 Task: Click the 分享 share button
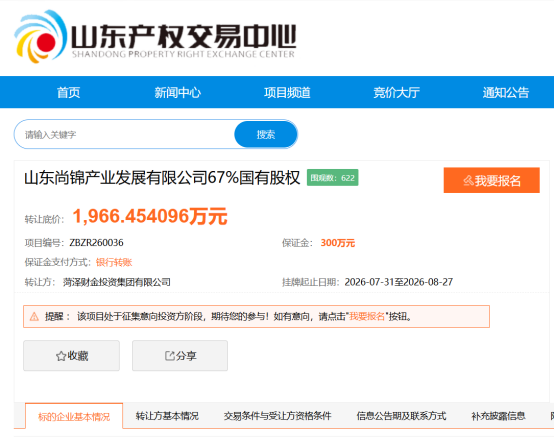click(180, 356)
